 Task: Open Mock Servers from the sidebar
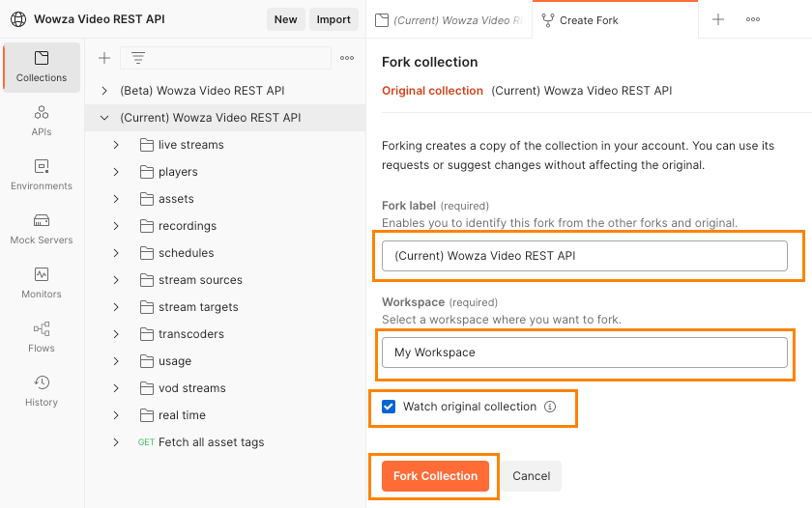(x=42, y=229)
